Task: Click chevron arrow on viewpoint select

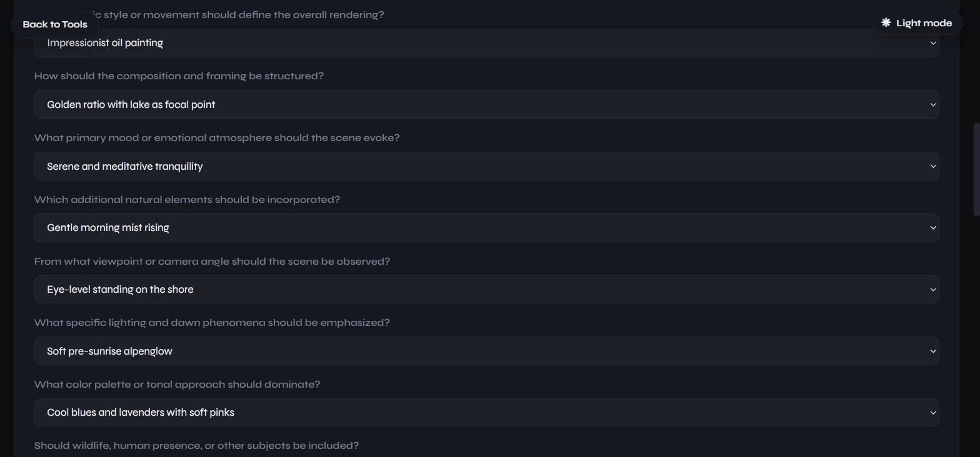Action: click(932, 290)
